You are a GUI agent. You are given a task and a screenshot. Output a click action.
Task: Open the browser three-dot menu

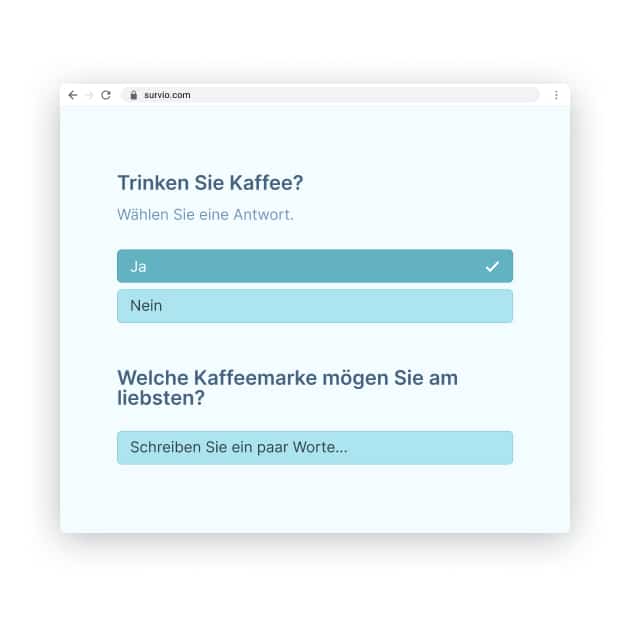(556, 95)
